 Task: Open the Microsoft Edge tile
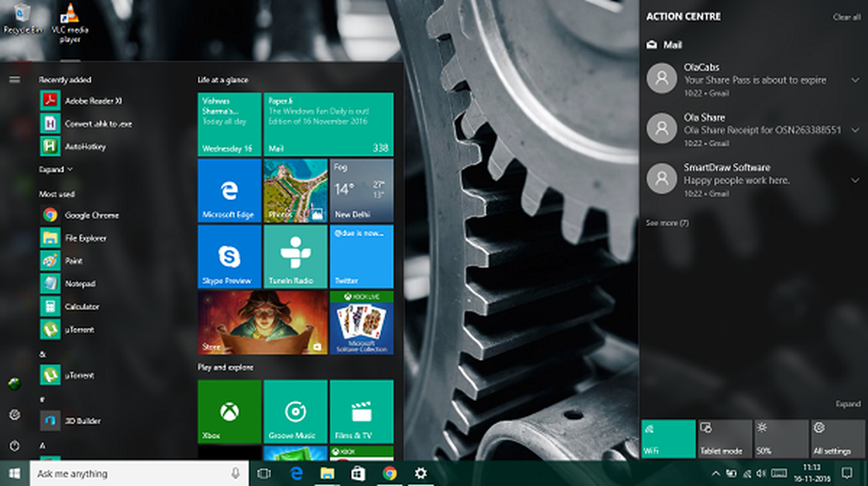pyautogui.click(x=229, y=191)
